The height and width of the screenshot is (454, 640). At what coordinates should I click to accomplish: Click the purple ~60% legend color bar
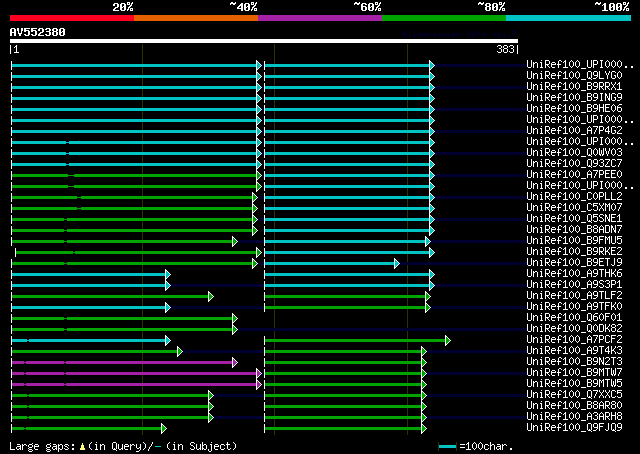point(320,18)
